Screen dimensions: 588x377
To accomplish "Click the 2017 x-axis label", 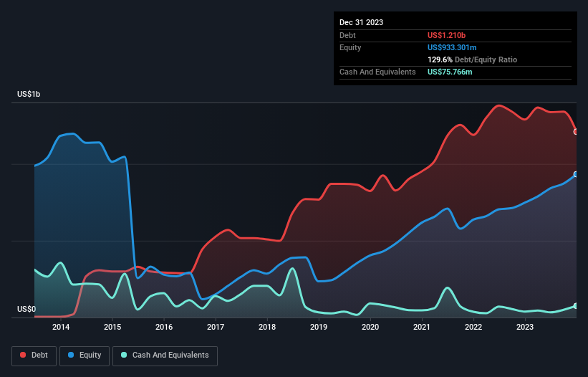I will [216, 327].
